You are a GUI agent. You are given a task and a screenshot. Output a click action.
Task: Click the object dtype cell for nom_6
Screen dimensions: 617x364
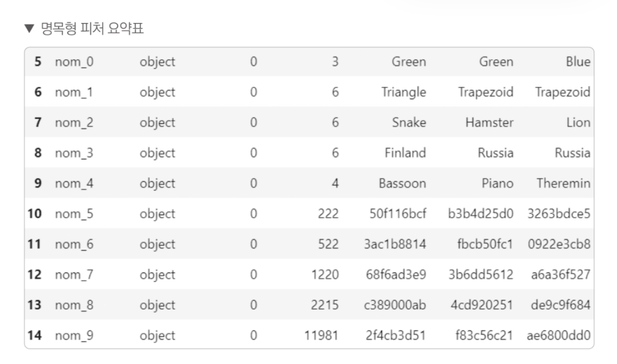[158, 244]
